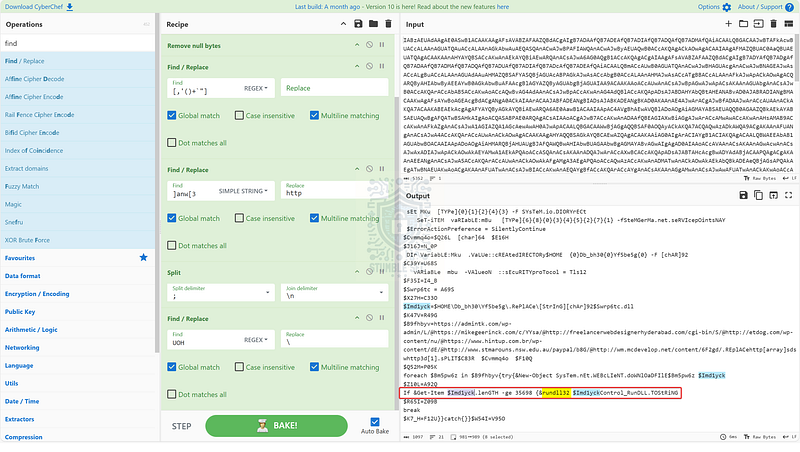
Task: Toggle Dot matches all in first Find / Replace
Action: (x=172, y=143)
